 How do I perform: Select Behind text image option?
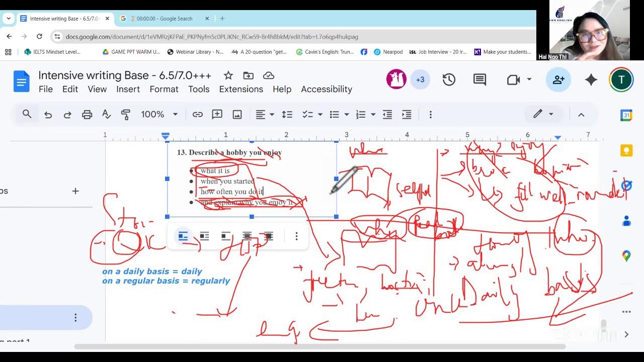click(247, 236)
